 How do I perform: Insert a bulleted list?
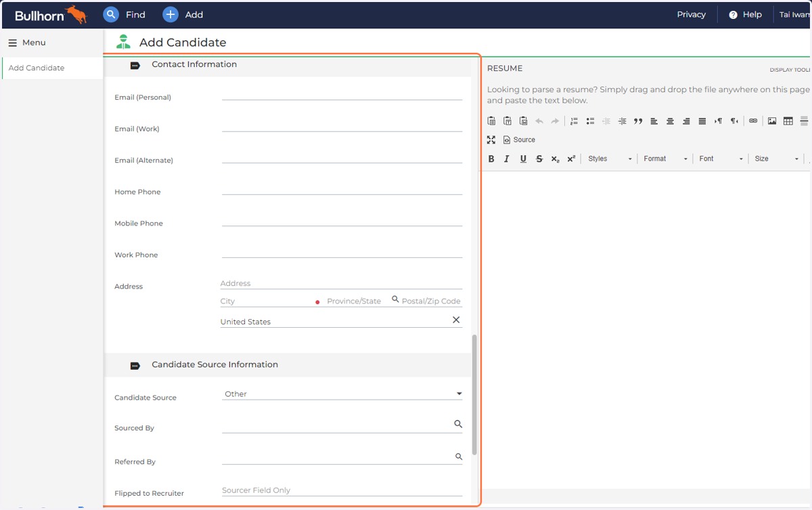[x=590, y=121]
